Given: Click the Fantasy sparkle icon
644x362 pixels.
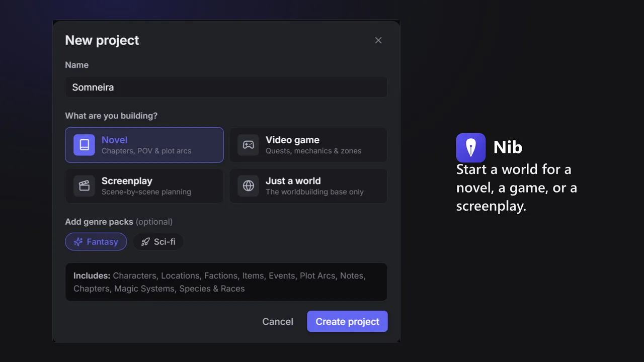Looking at the screenshot, I should (x=78, y=242).
